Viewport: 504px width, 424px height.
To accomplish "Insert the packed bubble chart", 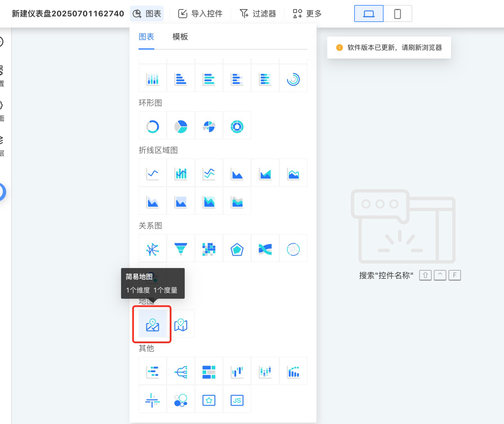I will pos(181,400).
